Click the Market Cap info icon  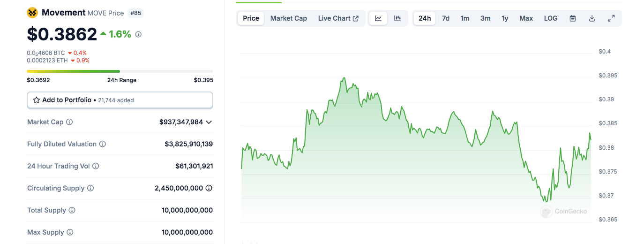tap(69, 122)
